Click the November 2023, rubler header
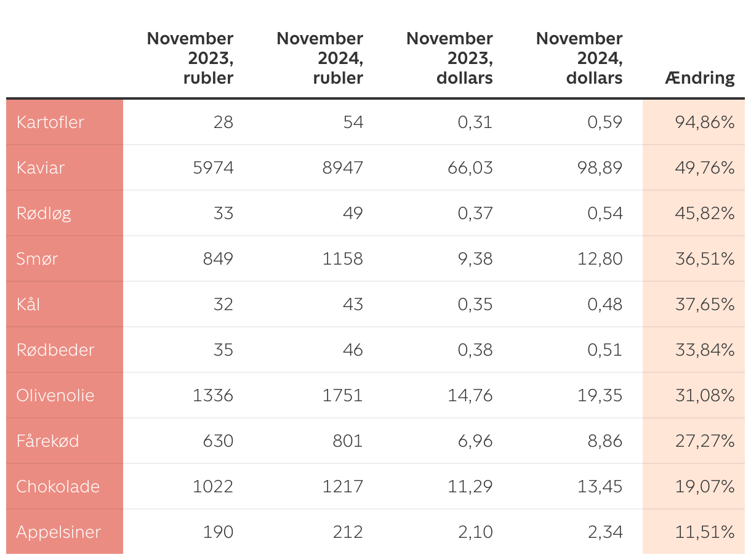 190,58
